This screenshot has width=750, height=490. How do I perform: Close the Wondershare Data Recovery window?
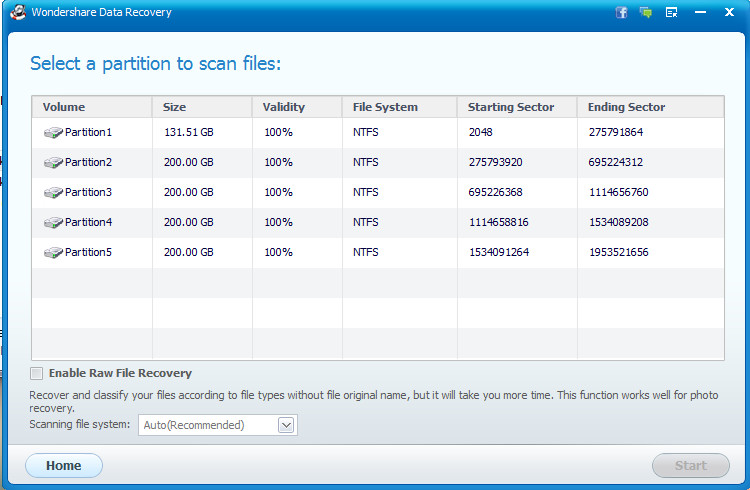(x=729, y=12)
